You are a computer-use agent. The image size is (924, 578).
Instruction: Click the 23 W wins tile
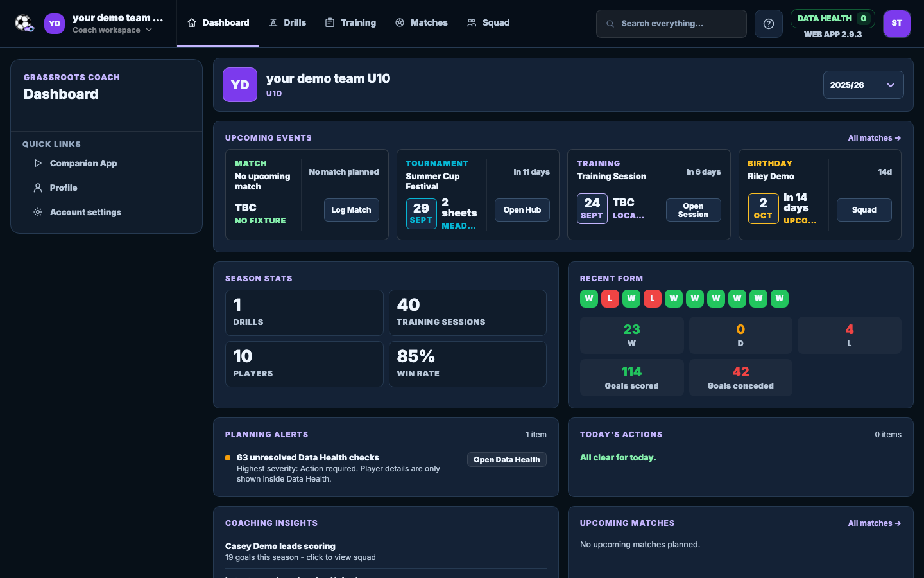pyautogui.click(x=632, y=335)
